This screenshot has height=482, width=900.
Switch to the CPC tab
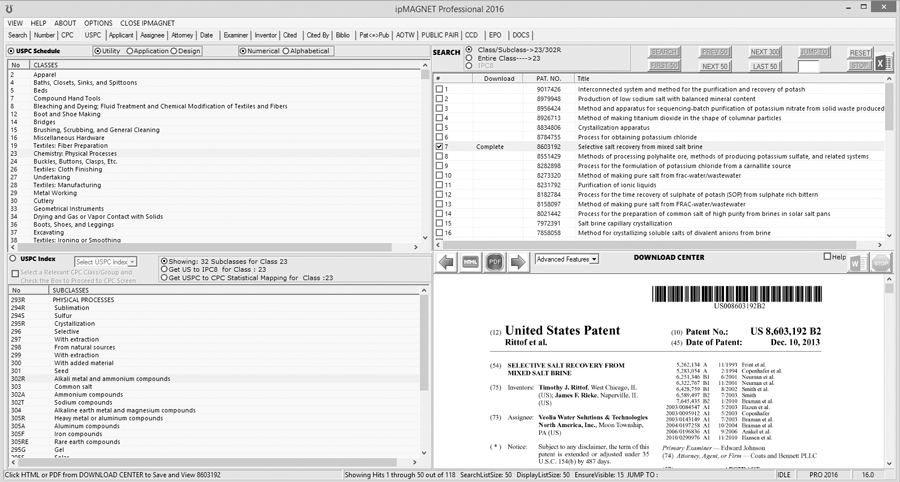tap(68, 36)
